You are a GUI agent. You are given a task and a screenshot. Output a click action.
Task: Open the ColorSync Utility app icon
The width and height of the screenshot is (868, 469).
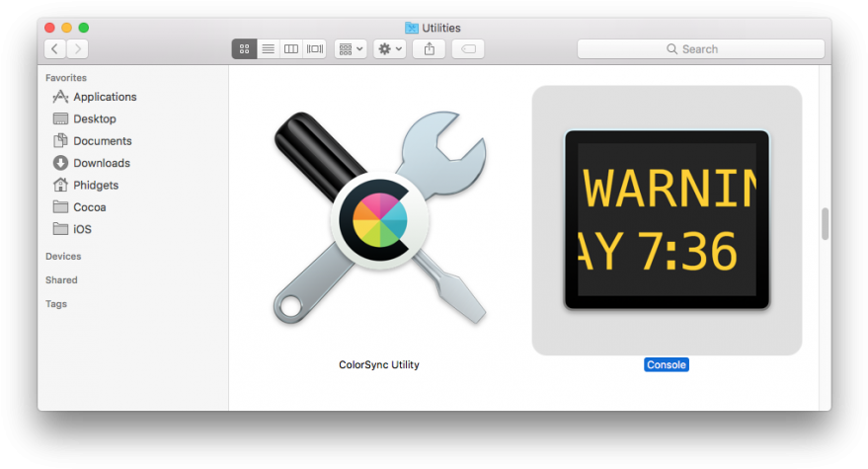click(378, 218)
